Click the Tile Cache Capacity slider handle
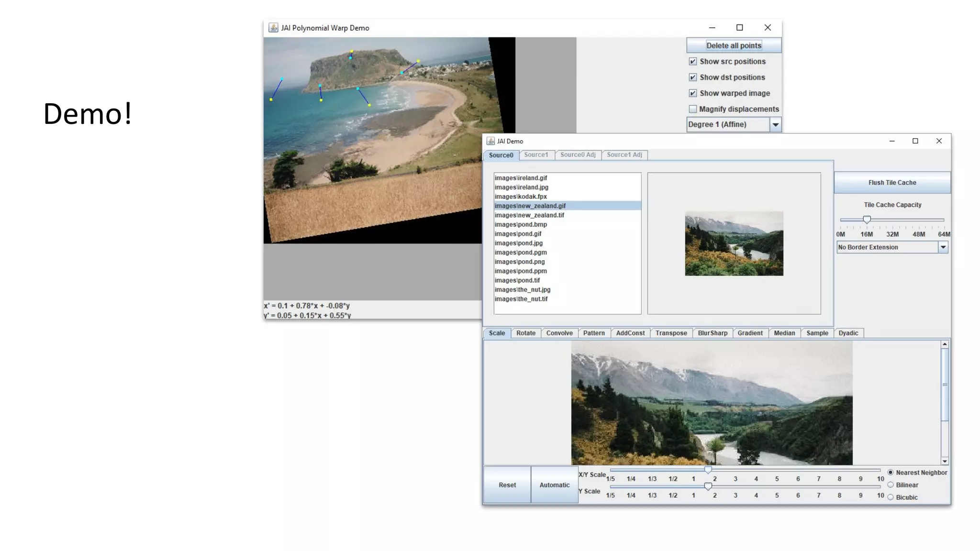 pyautogui.click(x=867, y=220)
